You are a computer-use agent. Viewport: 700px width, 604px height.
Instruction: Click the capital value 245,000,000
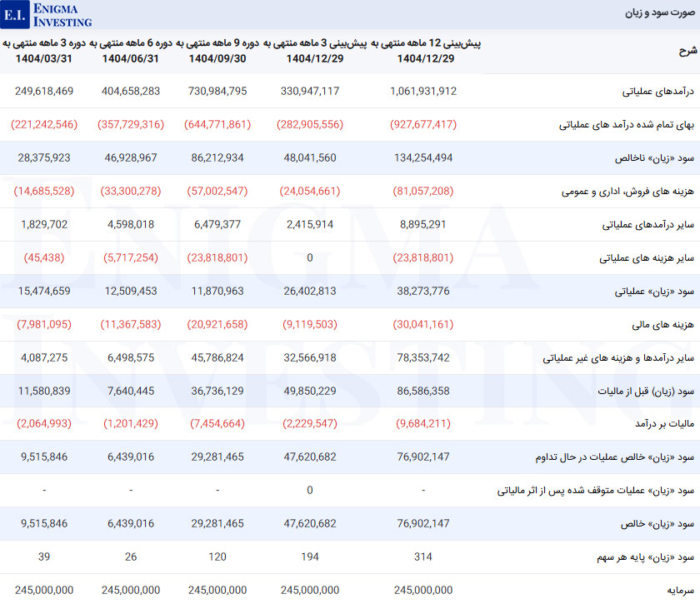click(422, 590)
